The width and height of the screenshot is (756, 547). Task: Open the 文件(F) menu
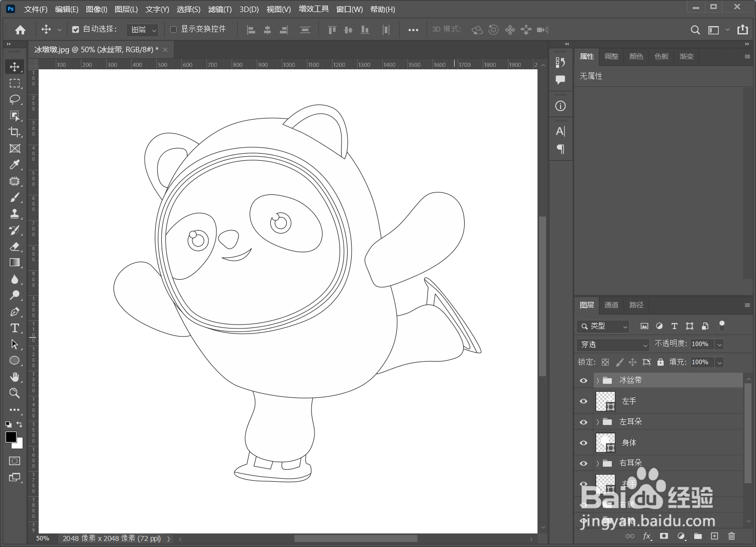pos(36,10)
